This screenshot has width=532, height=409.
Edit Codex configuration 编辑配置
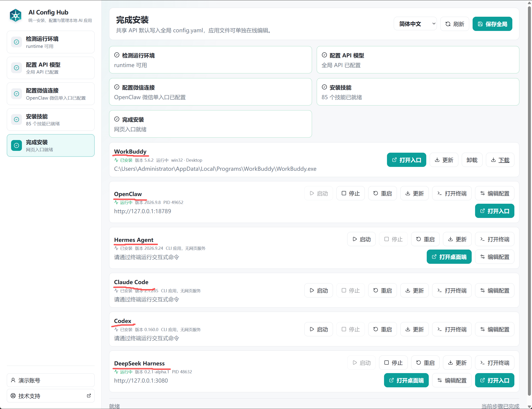point(495,329)
